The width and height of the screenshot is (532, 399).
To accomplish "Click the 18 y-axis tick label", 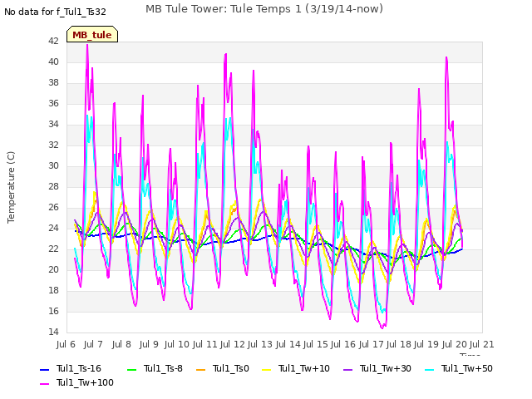I will pyautogui.click(x=53, y=290).
